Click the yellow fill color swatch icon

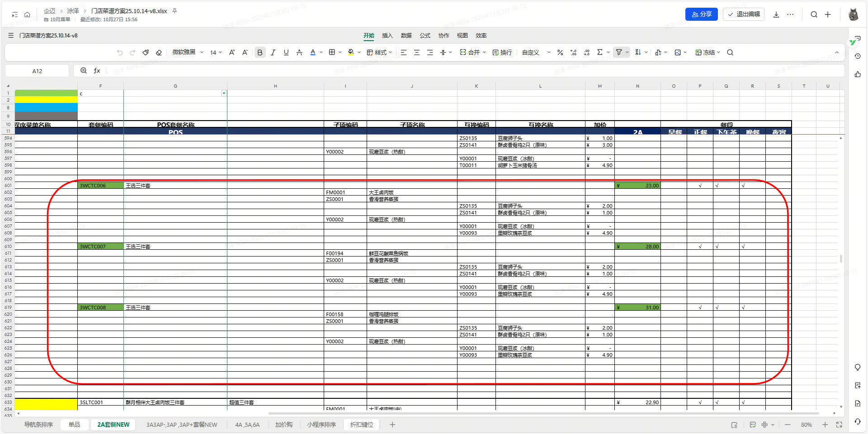(x=351, y=52)
